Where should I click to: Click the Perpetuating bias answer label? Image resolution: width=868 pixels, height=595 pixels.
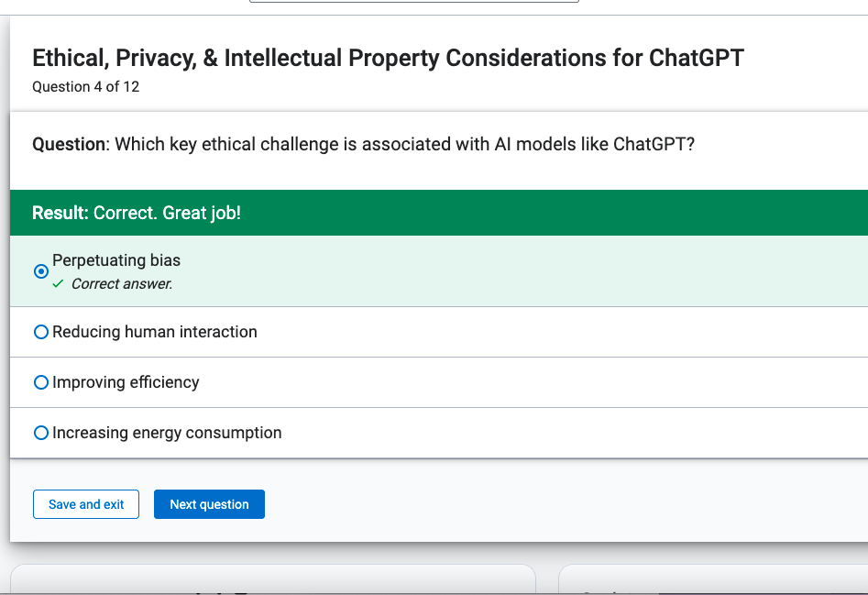[116, 260]
